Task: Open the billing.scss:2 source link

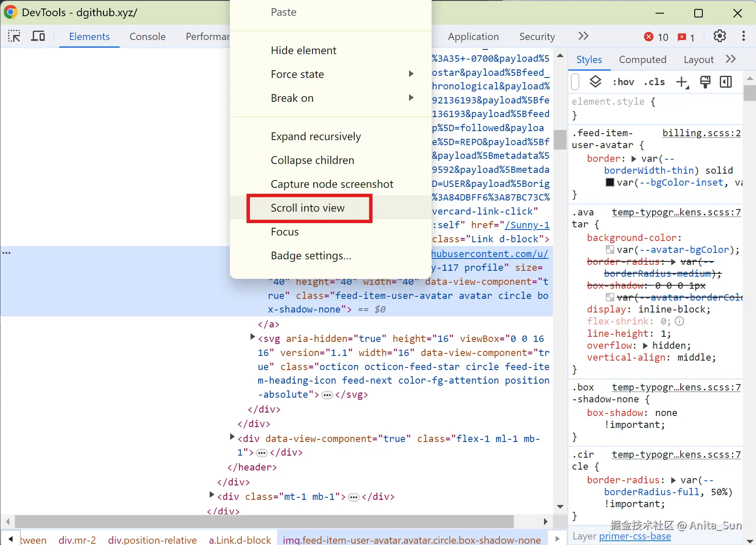Action: [x=702, y=133]
